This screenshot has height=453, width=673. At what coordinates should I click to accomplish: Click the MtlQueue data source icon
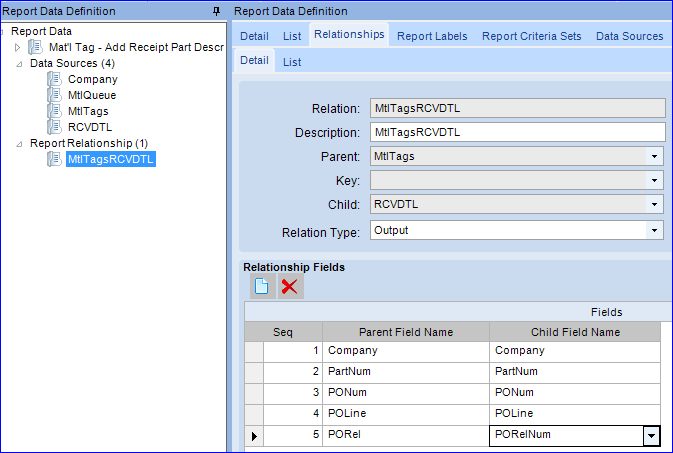pos(54,95)
